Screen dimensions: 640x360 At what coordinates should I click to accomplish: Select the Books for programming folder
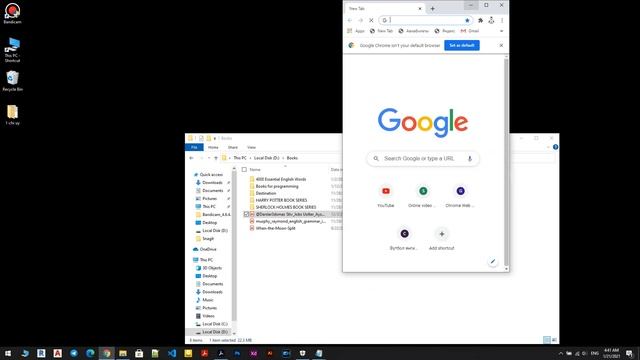point(277,186)
